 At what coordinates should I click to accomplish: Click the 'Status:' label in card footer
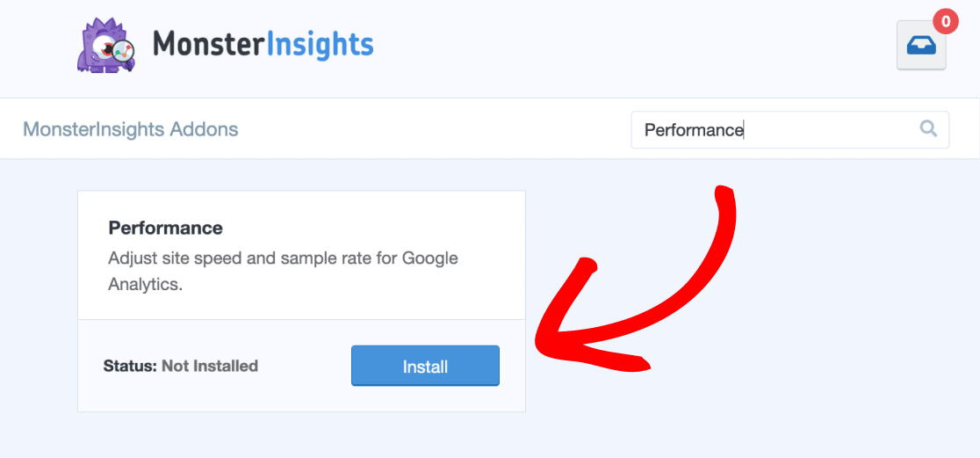coord(130,366)
